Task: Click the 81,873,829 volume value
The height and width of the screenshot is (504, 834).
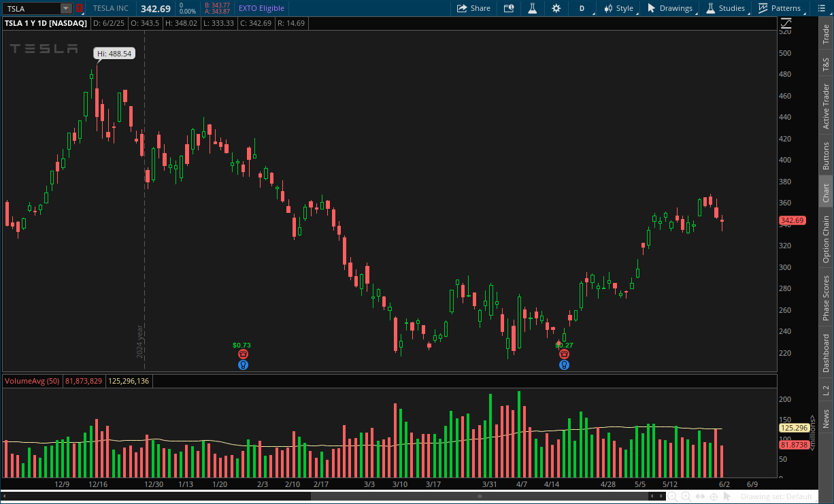Action: tap(84, 381)
